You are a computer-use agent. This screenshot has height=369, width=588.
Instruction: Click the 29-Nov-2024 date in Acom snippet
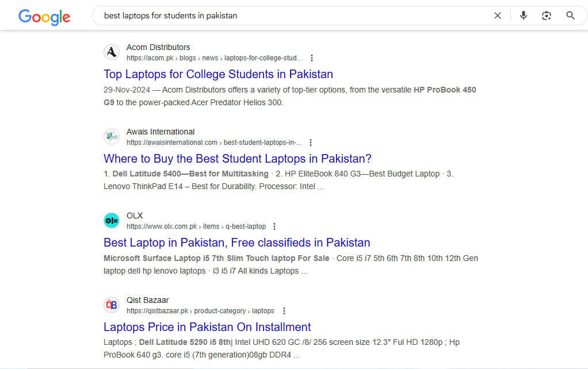pyautogui.click(x=127, y=90)
